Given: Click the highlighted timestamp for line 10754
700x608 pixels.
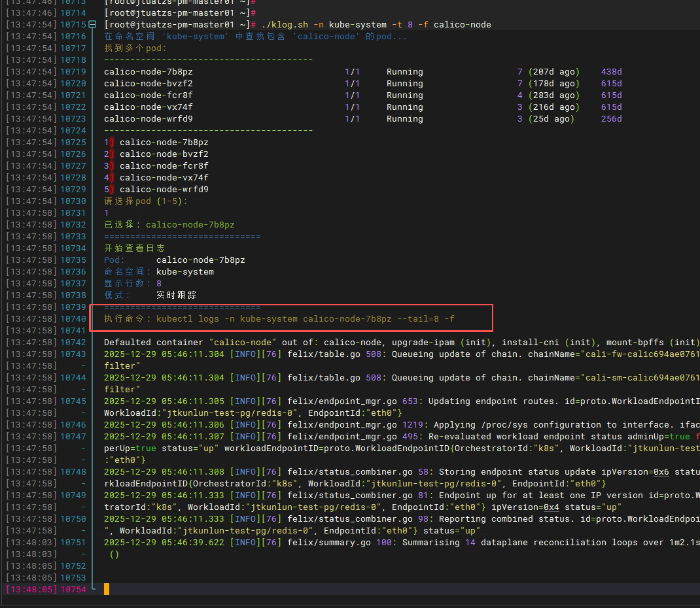Looking at the screenshot, I should pos(31,590).
